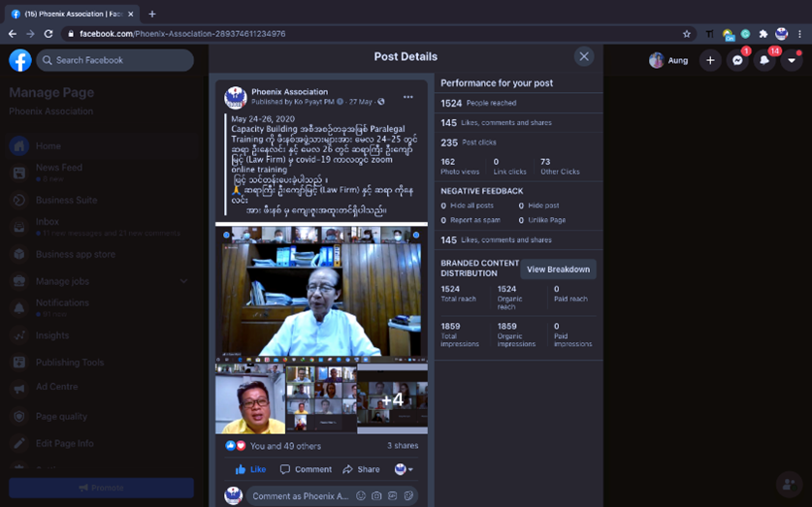Screen dimensions: 812x507
Task: Click the 27 May post date link
Action: (360, 102)
